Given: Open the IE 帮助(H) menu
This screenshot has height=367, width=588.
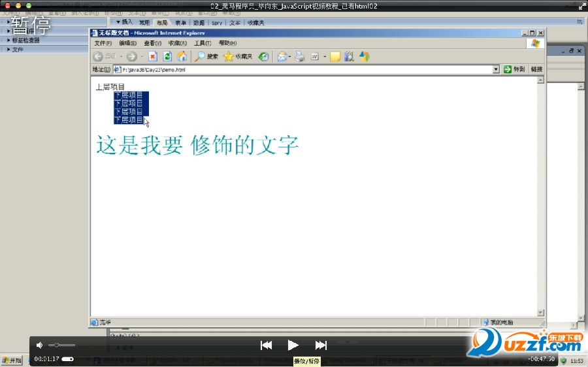Looking at the screenshot, I should (227, 43).
